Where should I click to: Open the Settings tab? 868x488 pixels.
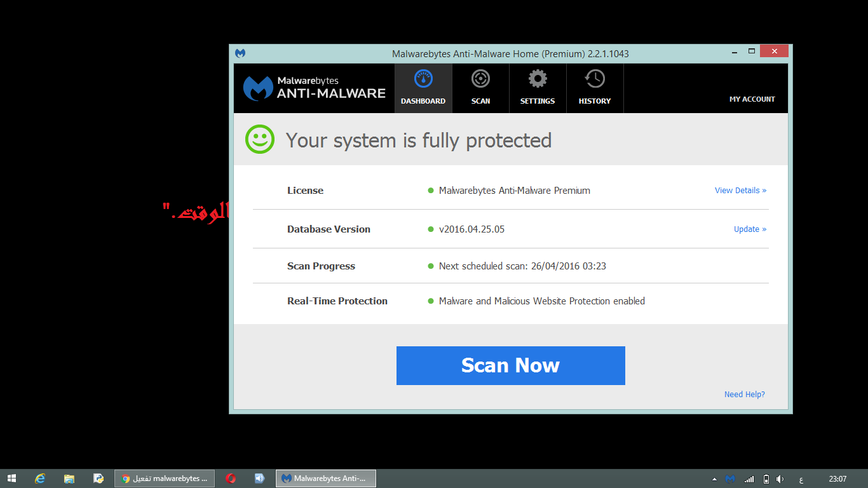point(538,88)
